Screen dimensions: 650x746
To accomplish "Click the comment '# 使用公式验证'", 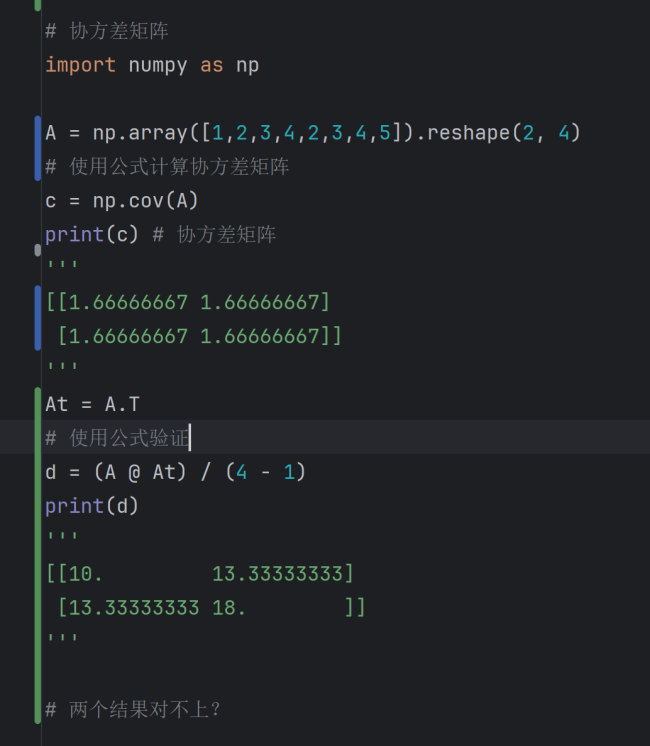I will (x=117, y=438).
